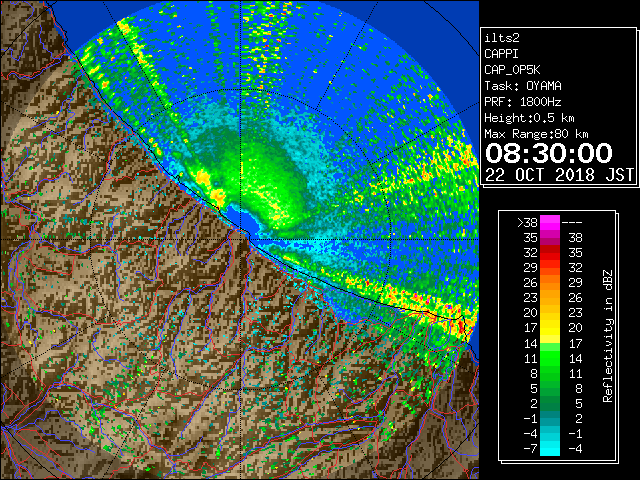This screenshot has width=640, height=480.
Task: Click the '---' legend upper-bound label
Action: 572,222
